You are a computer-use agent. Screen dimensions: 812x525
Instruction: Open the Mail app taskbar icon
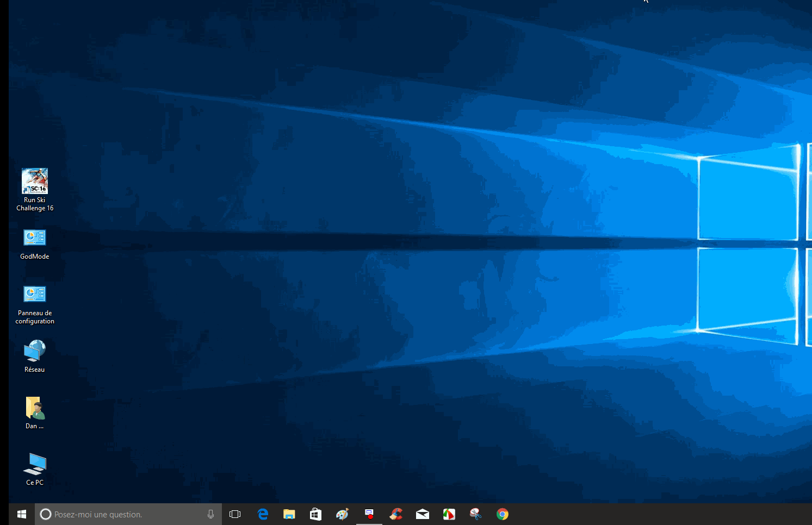click(x=423, y=514)
